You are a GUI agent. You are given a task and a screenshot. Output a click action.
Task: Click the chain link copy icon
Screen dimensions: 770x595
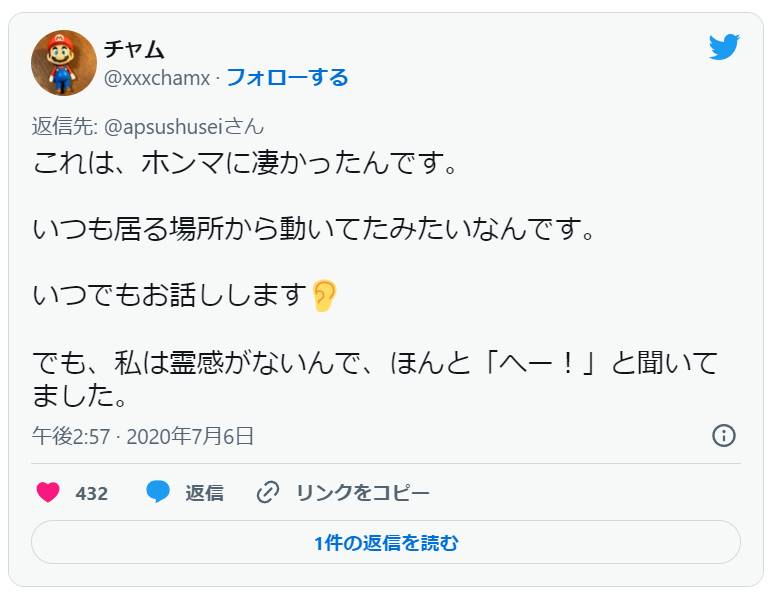pos(267,492)
